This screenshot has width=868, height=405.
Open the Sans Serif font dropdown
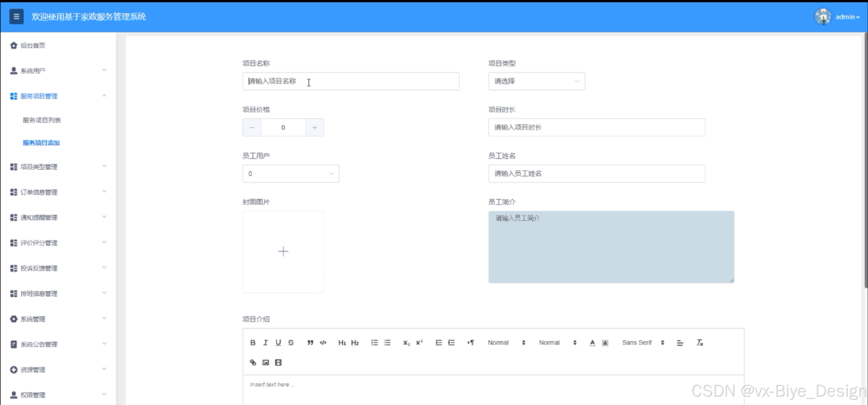(642, 342)
